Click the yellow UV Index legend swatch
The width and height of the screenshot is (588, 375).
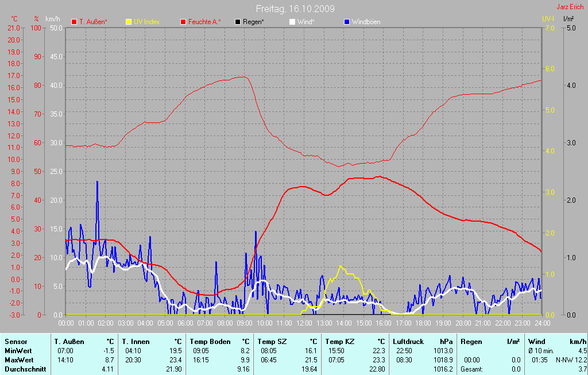coord(129,22)
